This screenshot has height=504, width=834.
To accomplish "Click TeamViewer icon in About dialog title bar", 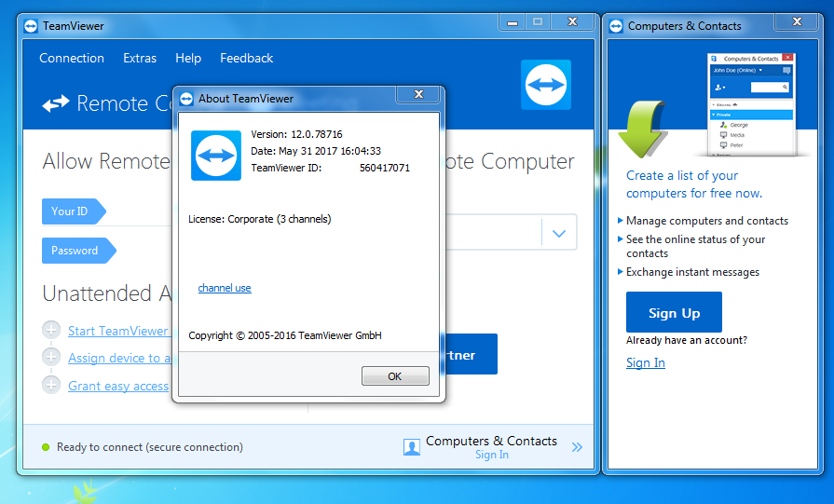I will (x=186, y=99).
